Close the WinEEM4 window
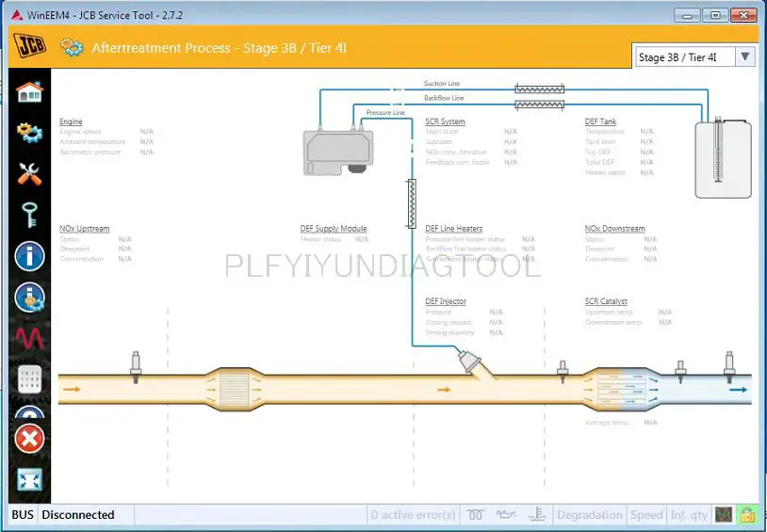This screenshot has width=767, height=532. tap(743, 15)
